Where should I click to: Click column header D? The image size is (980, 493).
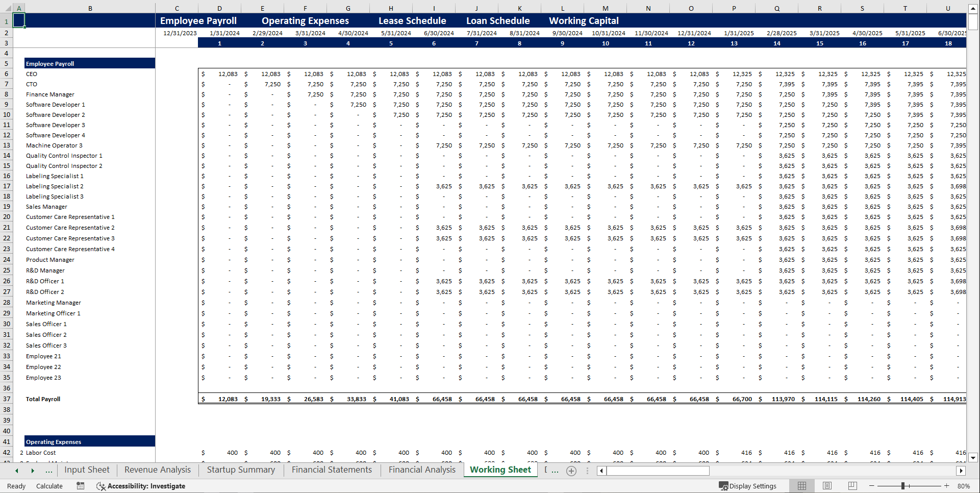click(219, 8)
